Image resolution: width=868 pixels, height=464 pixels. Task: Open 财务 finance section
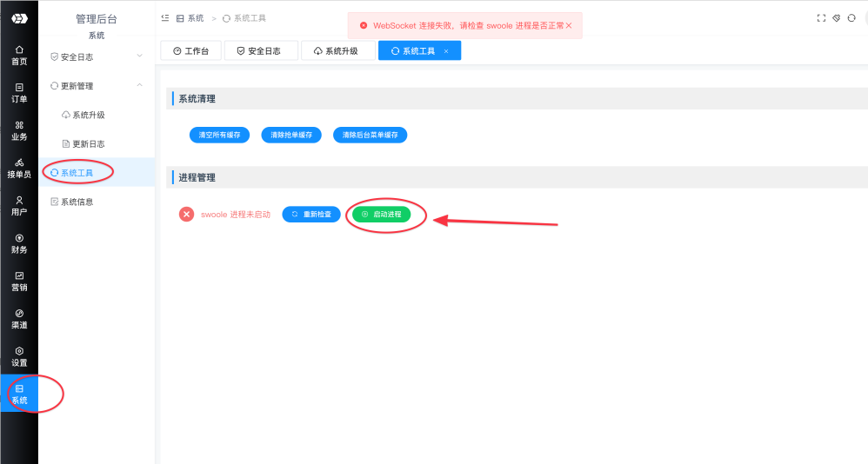click(x=19, y=243)
